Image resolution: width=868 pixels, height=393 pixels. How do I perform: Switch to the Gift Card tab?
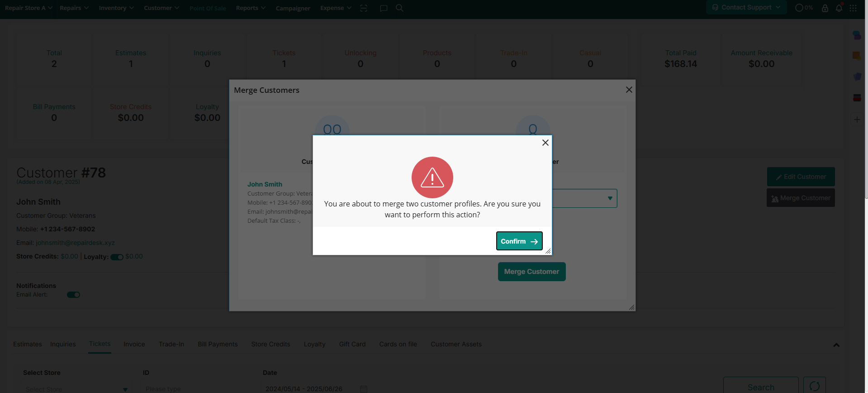click(352, 344)
